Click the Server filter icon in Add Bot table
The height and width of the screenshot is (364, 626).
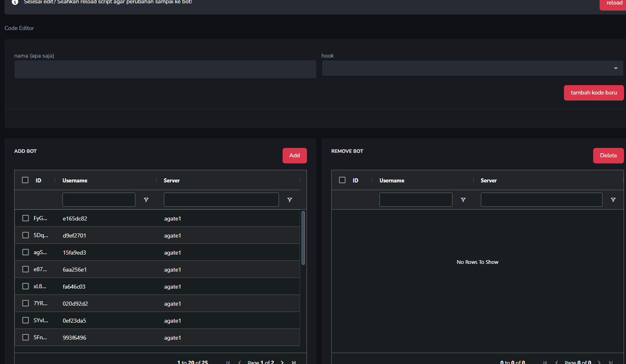(x=289, y=200)
